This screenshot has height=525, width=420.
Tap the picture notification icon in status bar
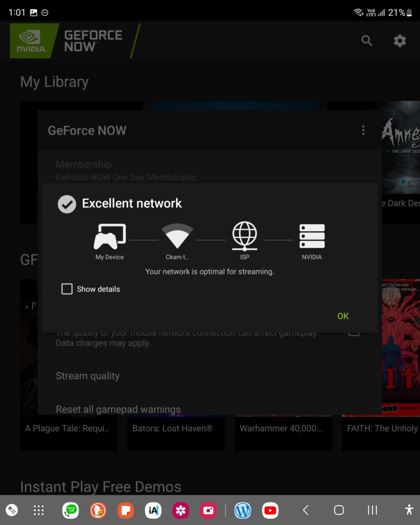click(x=33, y=13)
